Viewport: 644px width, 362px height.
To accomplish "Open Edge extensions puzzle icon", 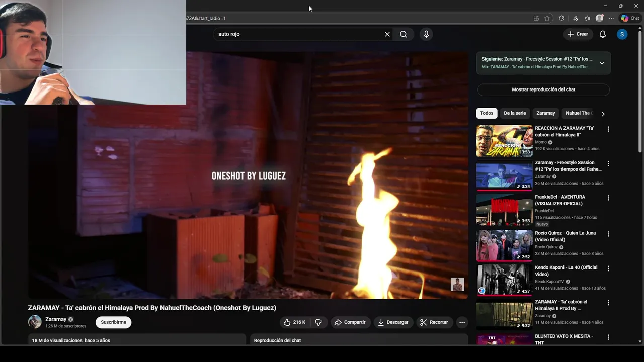I will click(561, 18).
